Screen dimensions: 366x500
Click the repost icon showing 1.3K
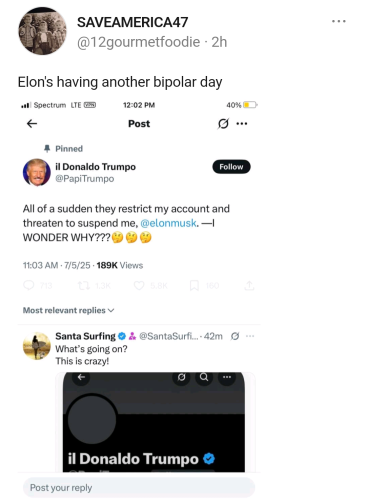83,285
